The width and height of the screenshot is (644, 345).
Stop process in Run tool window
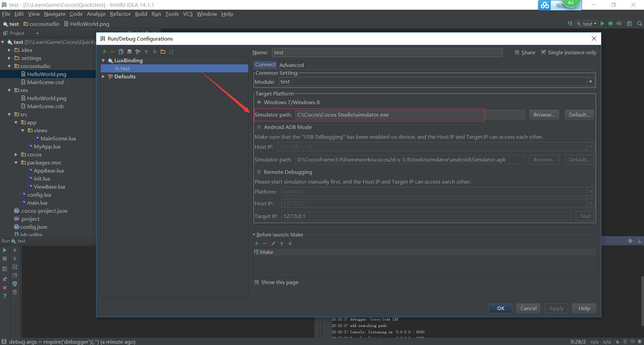click(5, 259)
